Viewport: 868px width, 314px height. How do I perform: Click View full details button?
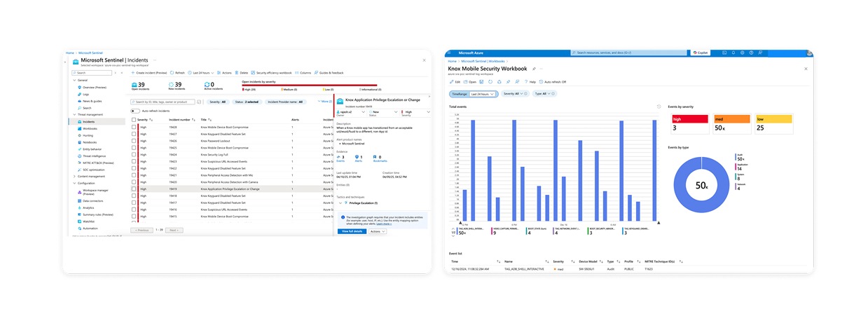[x=352, y=231]
